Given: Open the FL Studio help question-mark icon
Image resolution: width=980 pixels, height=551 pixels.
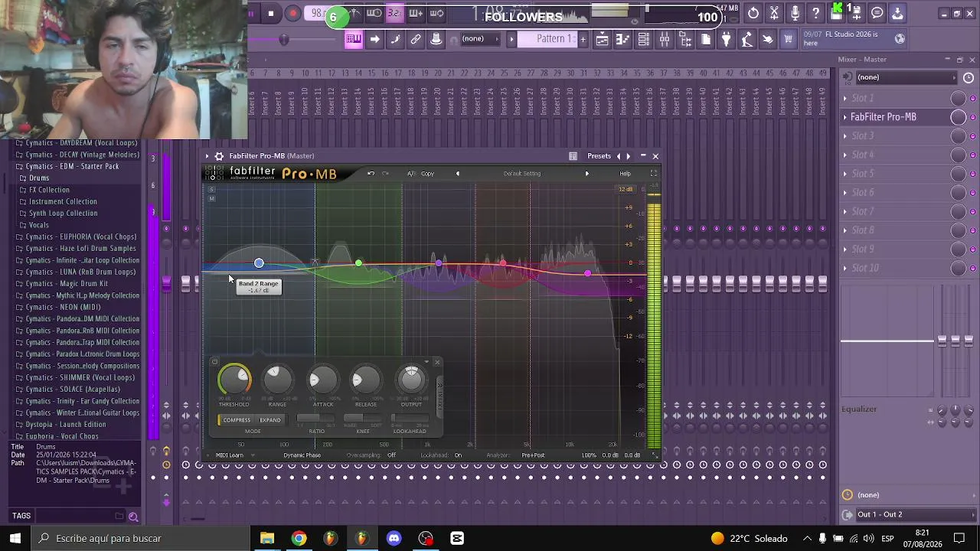Looking at the screenshot, I should point(815,13).
